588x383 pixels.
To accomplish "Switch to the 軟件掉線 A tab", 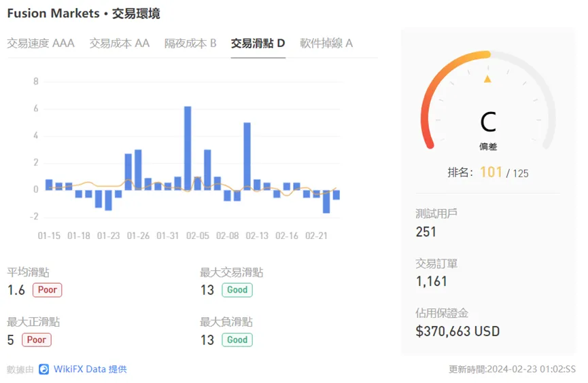I will coord(326,43).
